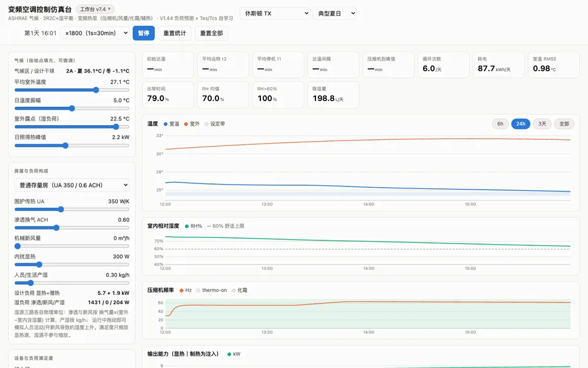The height and width of the screenshot is (368, 588).
Task: Select the 24h time range tab
Action: [x=521, y=124]
